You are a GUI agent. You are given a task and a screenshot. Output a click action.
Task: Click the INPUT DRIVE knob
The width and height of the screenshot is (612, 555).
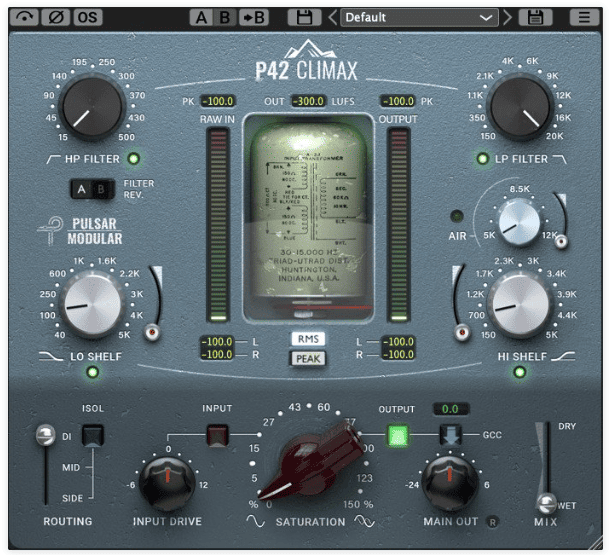pyautogui.click(x=167, y=484)
